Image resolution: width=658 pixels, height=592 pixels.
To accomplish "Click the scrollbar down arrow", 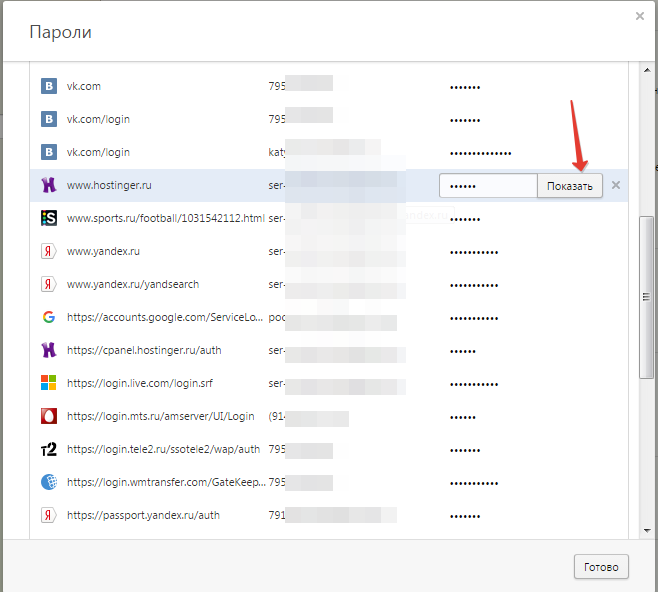I will pyautogui.click(x=647, y=531).
